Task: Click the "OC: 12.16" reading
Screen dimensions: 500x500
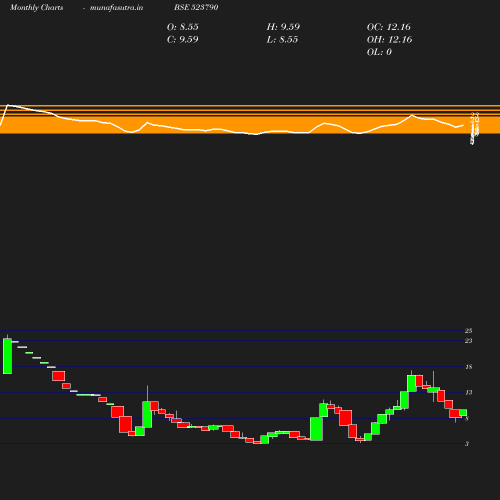Action: coord(389,27)
